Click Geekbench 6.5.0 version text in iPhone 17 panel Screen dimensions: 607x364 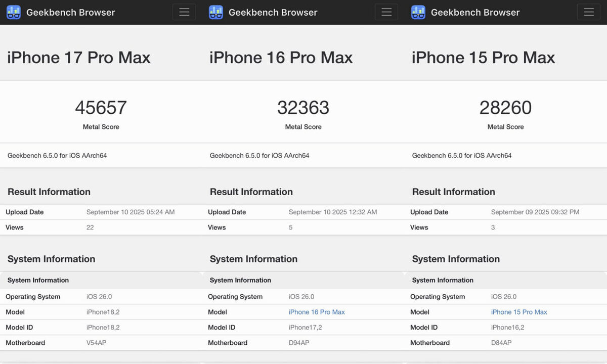click(57, 156)
